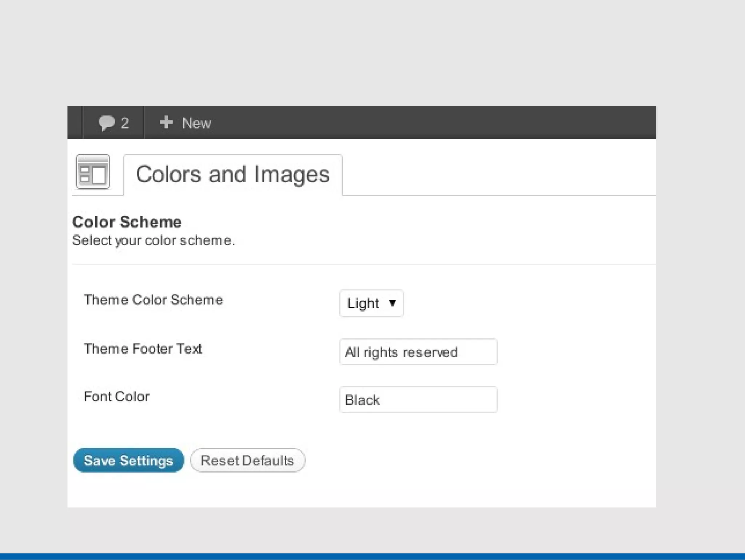Click the theme options layout icon
The width and height of the screenshot is (745, 560).
(x=93, y=172)
